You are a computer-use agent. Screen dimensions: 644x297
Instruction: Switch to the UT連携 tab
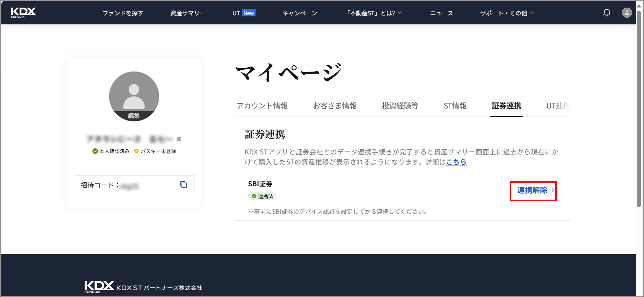(558, 106)
